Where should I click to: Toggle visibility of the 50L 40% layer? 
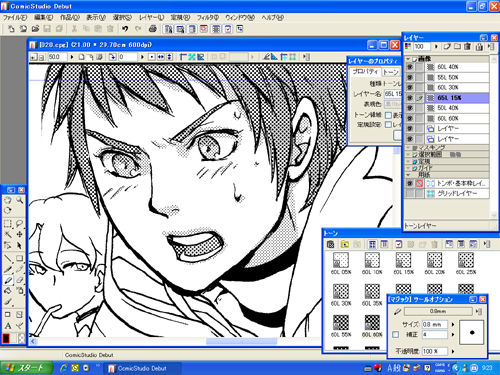tap(410, 108)
